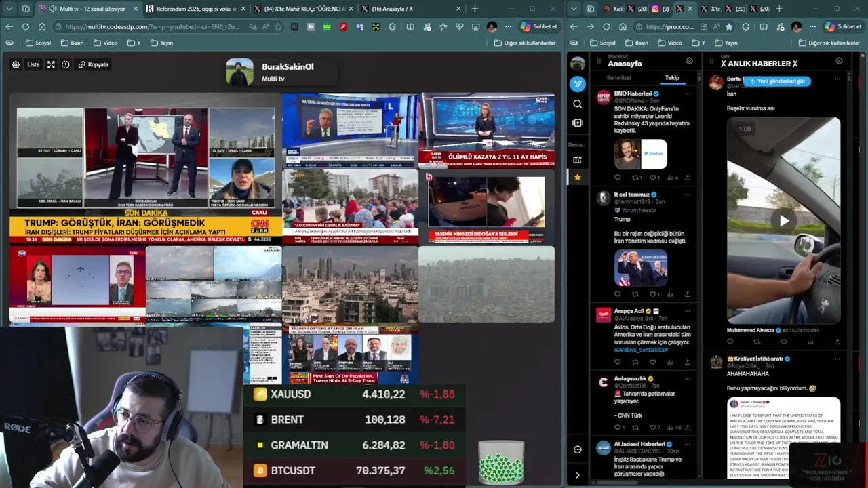This screenshot has width=868, height=488.
Task: Click the add column icon in X Pro sidebar
Action: (577, 123)
